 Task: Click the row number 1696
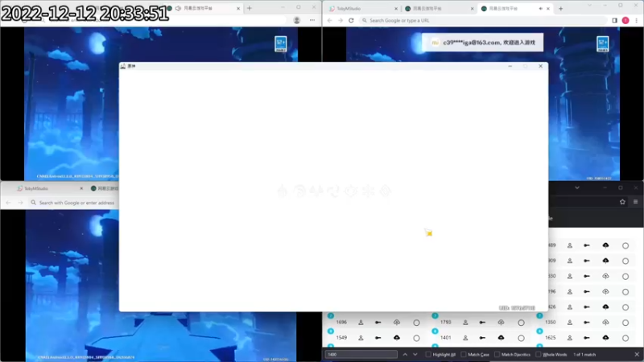(x=341, y=323)
